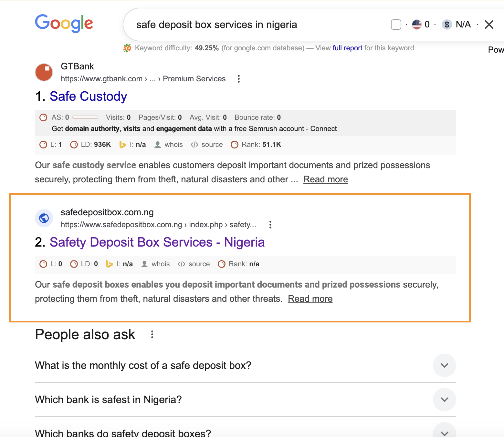Click the AS authority score bar
The height and width of the screenshot is (437, 504).
pyautogui.click(x=85, y=117)
